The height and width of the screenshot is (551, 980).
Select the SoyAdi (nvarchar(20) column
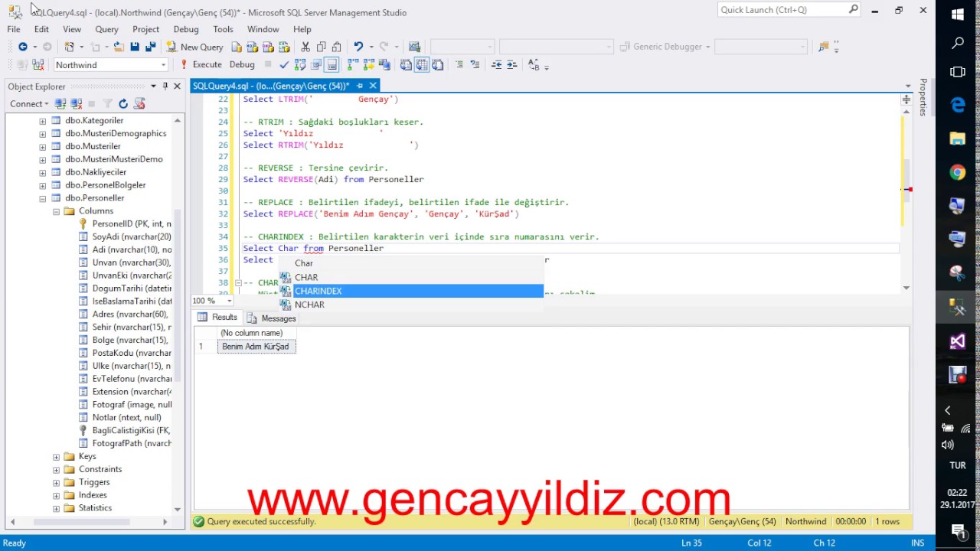[x=132, y=237]
